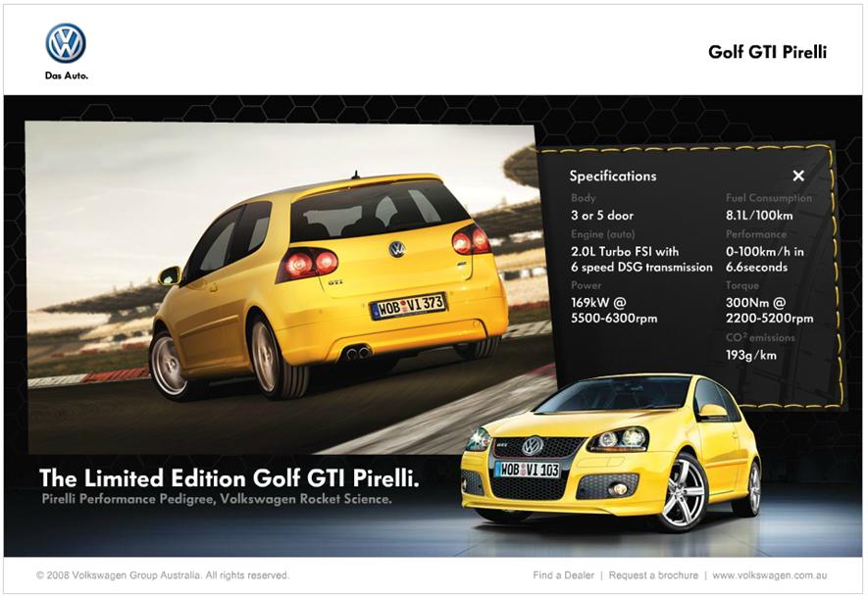This screenshot has width=868, height=597.
Task: Click the Limited Edition Golf GTI Pirelli headline
Action: click(230, 478)
